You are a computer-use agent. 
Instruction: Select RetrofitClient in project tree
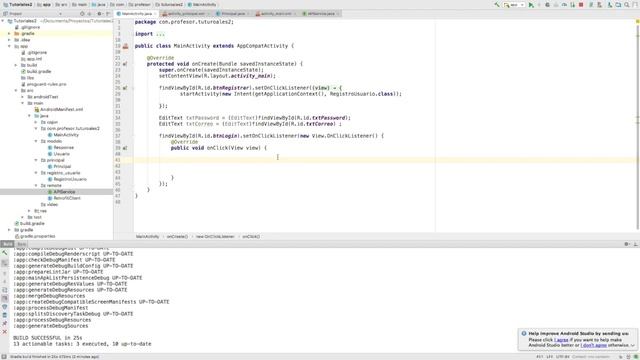click(x=64, y=198)
